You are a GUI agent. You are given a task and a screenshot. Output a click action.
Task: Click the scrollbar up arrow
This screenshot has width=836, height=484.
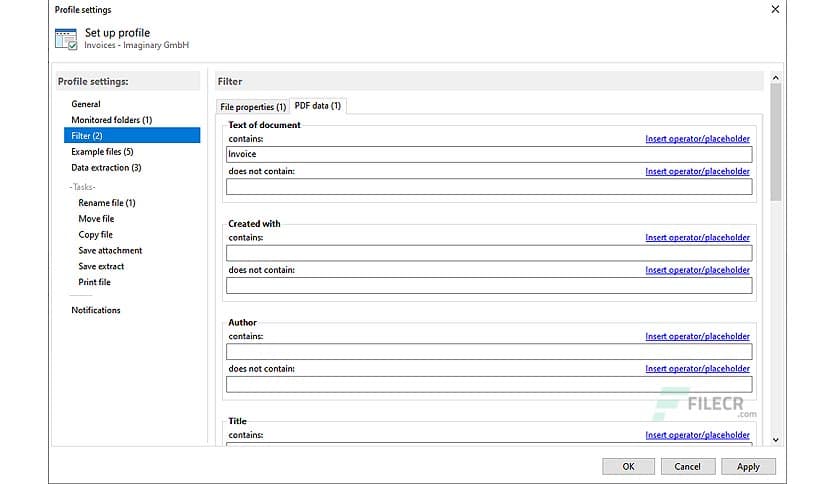(x=776, y=78)
